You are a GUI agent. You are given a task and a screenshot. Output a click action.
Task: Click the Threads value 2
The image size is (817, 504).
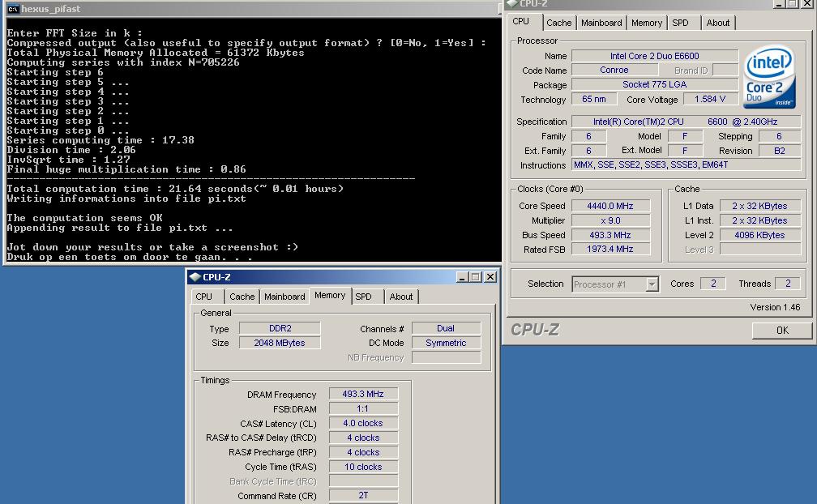(788, 284)
